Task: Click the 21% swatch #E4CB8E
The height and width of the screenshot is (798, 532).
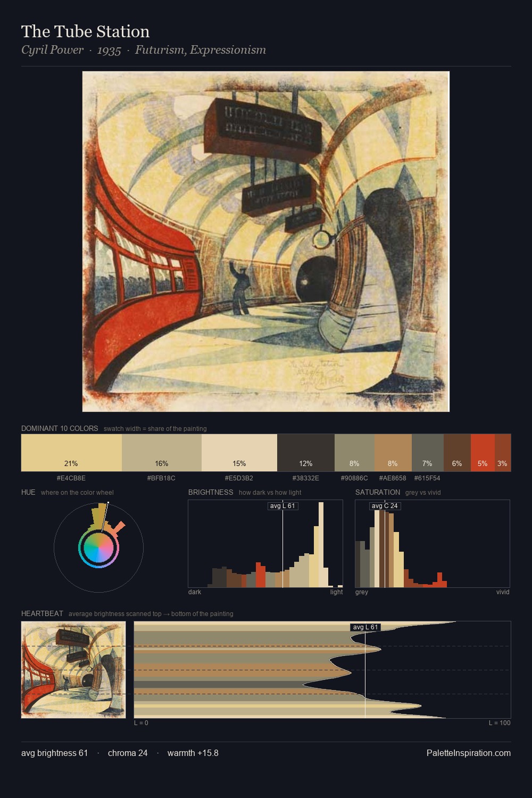Action: click(71, 453)
